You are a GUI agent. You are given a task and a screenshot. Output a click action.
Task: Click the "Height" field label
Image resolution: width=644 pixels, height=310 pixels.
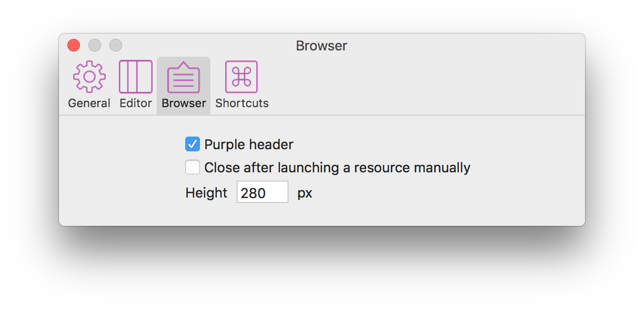(206, 193)
